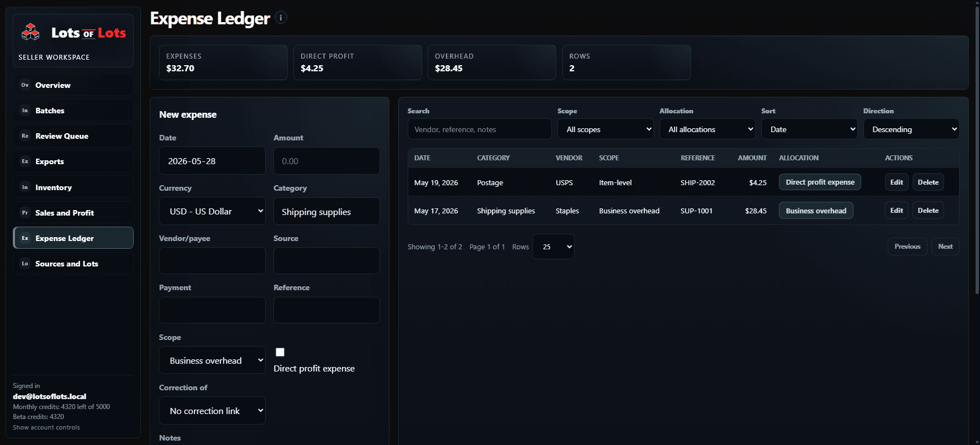Click the AMOUNT column header

(752, 158)
